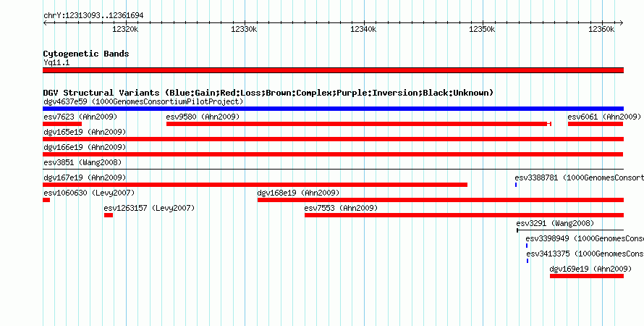Click the small red esv1060630 bar
Image resolution: width=644 pixels, height=326 pixels.
[x=46, y=200]
